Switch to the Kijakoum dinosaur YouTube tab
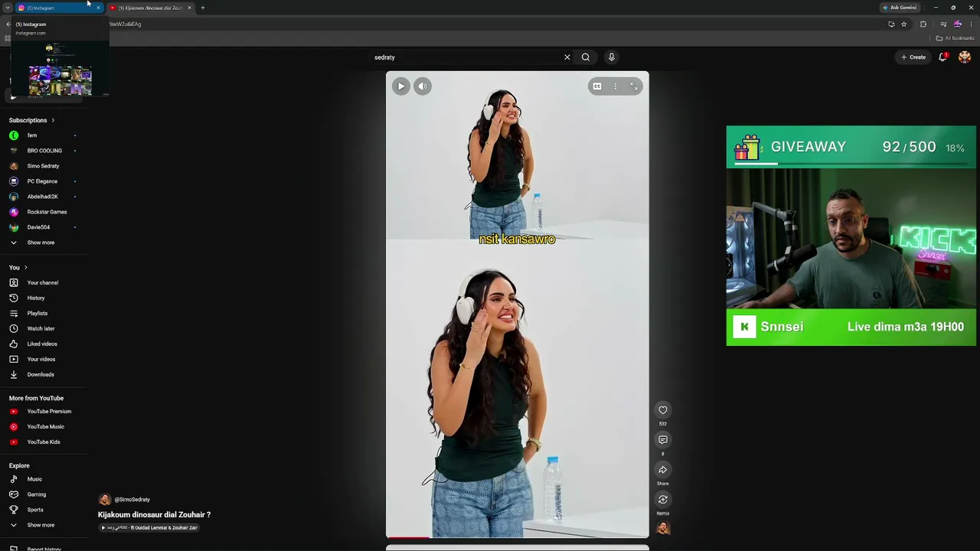This screenshot has width=980, height=551. pyautogui.click(x=150, y=8)
